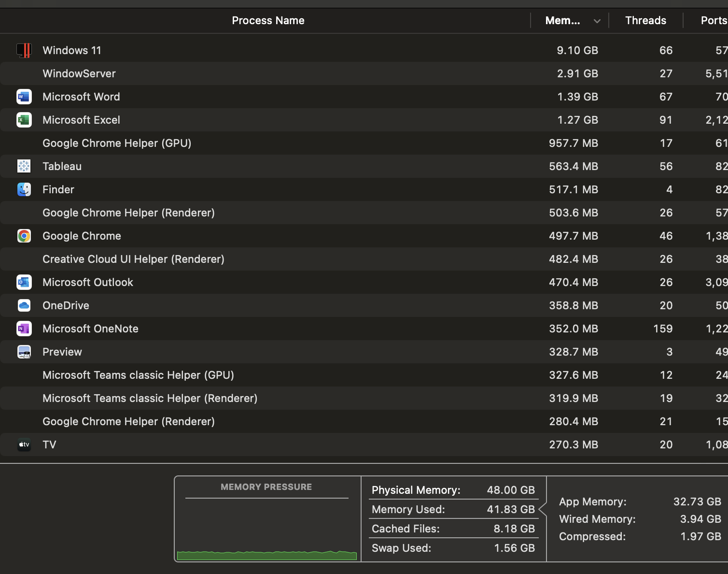This screenshot has height=574, width=728.
Task: Click the Preview app icon
Action: tap(24, 352)
